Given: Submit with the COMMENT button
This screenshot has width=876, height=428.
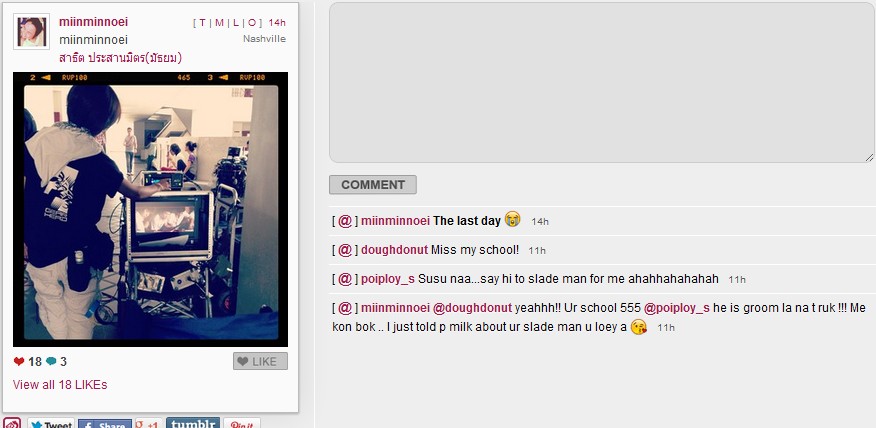Looking at the screenshot, I should point(373,184).
